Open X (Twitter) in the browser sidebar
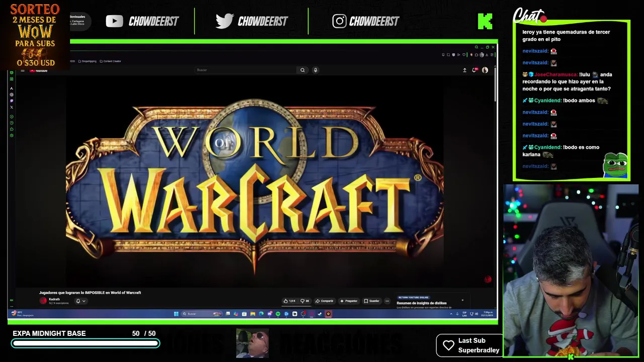 pyautogui.click(x=12, y=107)
